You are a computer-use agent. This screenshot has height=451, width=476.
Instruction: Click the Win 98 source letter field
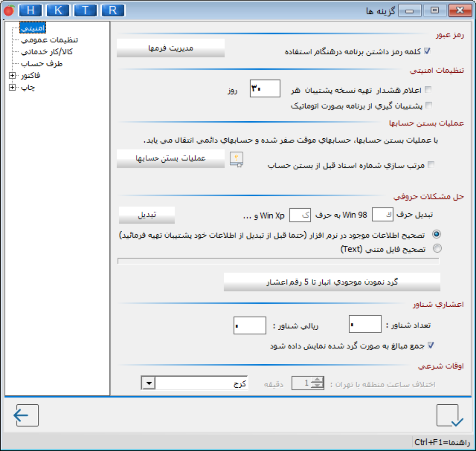(383, 215)
